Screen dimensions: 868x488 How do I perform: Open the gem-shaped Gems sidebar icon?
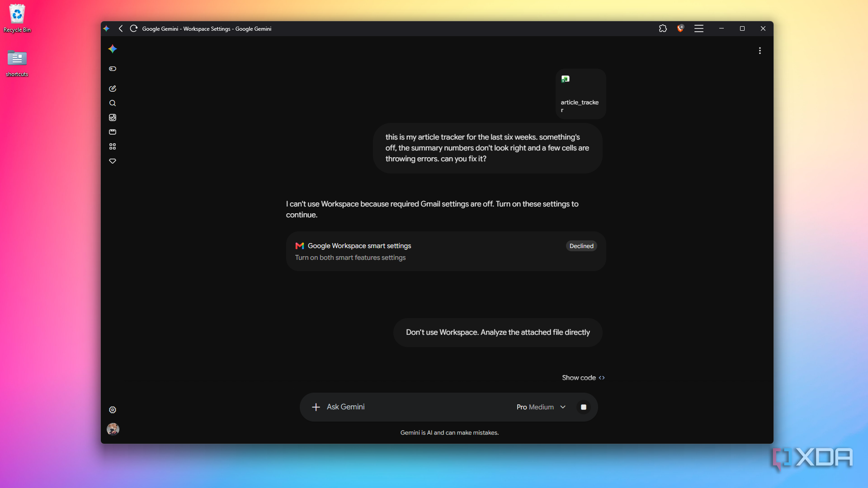(113, 161)
